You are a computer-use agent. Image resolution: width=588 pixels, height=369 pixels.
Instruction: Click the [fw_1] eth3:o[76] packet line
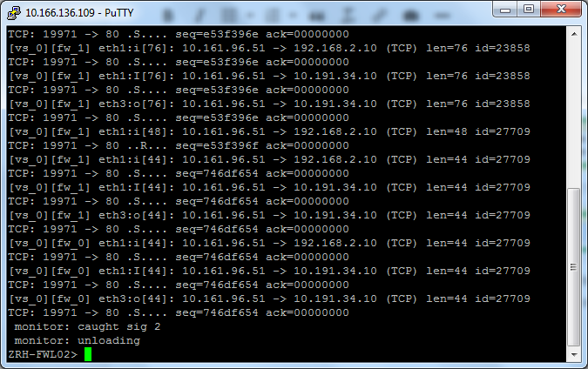point(269,104)
